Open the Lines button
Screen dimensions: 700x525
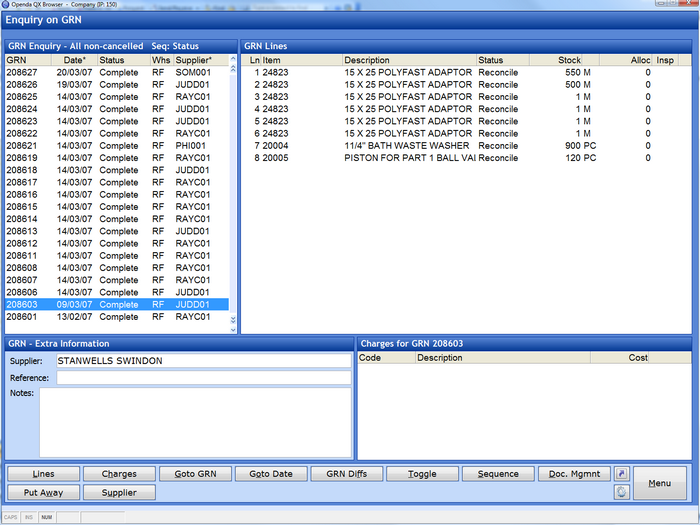[x=44, y=474]
